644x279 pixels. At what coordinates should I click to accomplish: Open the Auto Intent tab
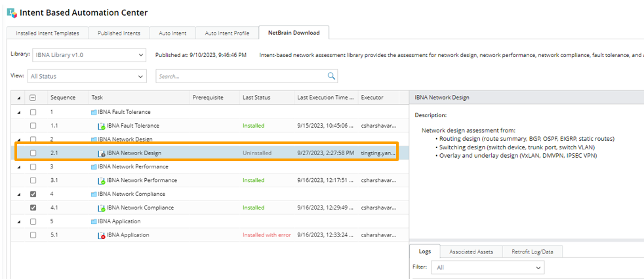pos(172,33)
